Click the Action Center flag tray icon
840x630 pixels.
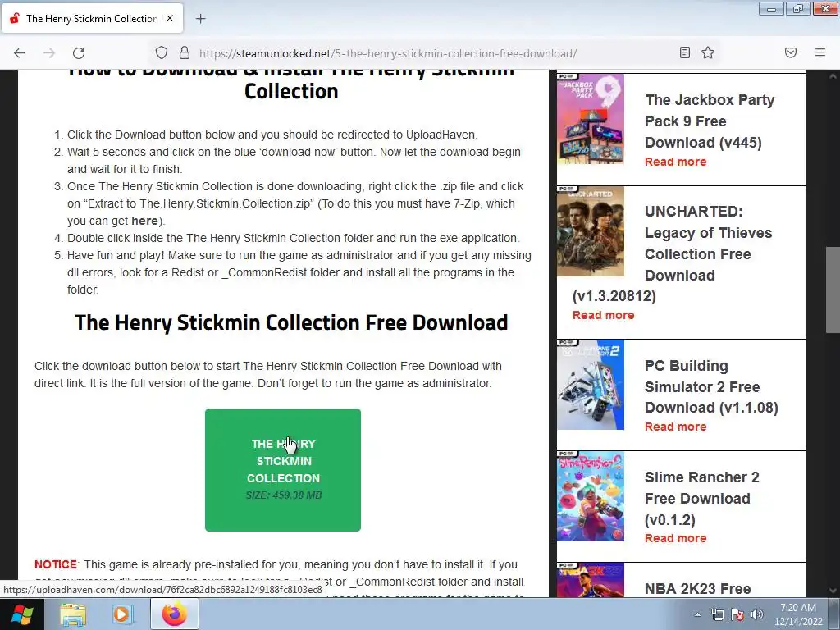pos(737,614)
